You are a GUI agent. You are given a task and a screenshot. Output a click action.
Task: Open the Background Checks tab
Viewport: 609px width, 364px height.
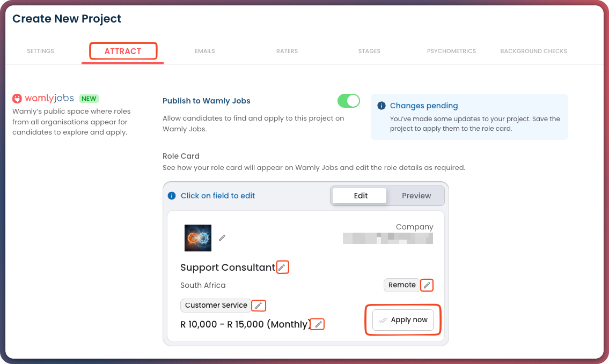click(x=533, y=51)
